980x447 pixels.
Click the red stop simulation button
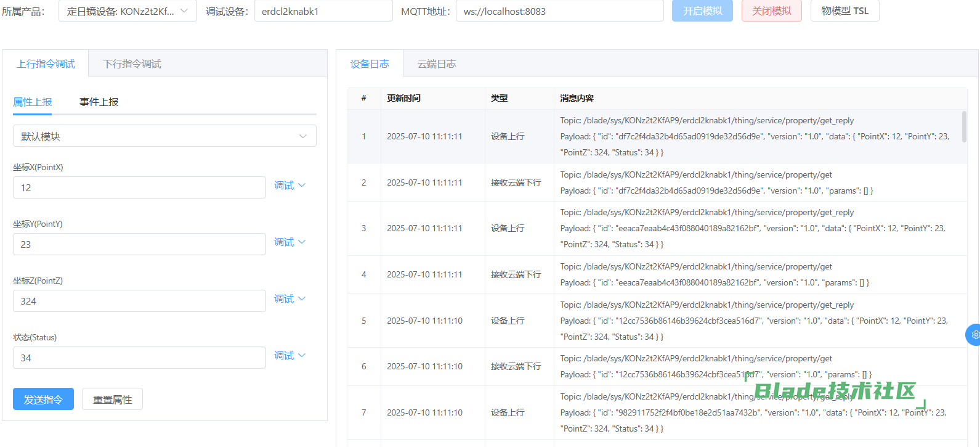click(x=771, y=11)
